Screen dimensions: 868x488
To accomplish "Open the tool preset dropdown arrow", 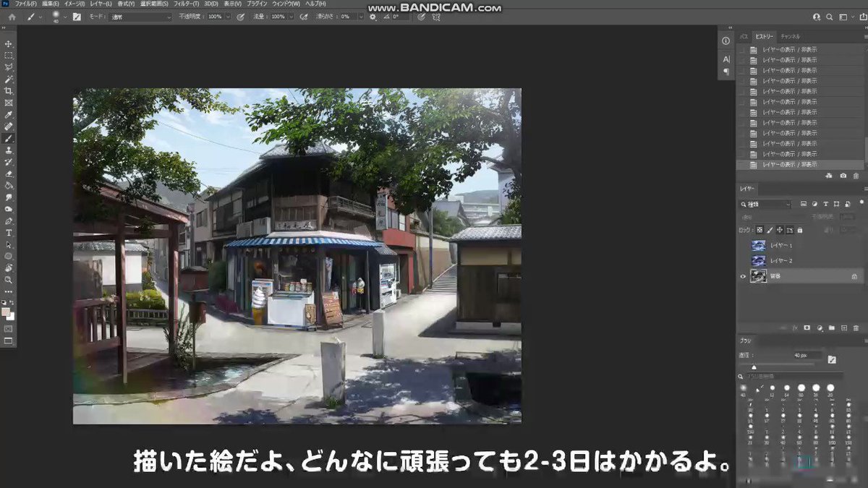I will tap(41, 16).
